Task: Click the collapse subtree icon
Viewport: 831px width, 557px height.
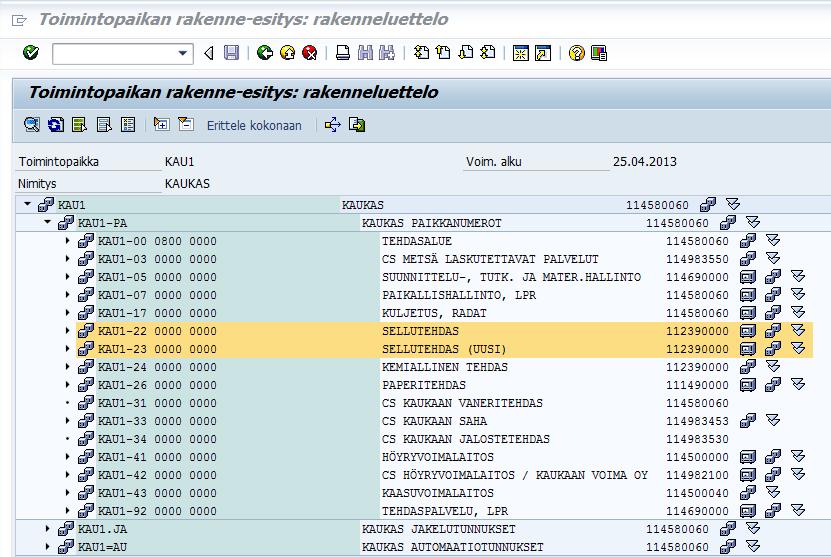Action: 185,125
